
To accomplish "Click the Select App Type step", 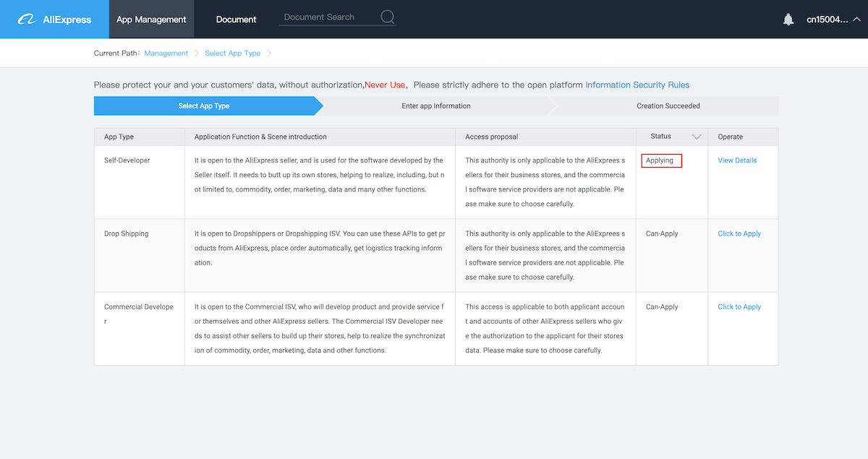I will click(204, 106).
